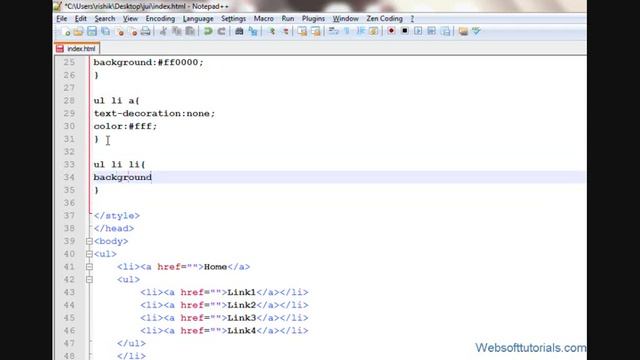Toggle word wrap icon
Screen dimensions: 640x360
pyautogui.click(x=333, y=31)
